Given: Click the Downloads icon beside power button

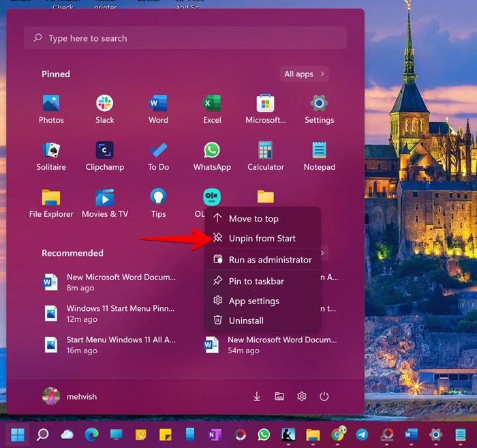Looking at the screenshot, I should point(257,396).
